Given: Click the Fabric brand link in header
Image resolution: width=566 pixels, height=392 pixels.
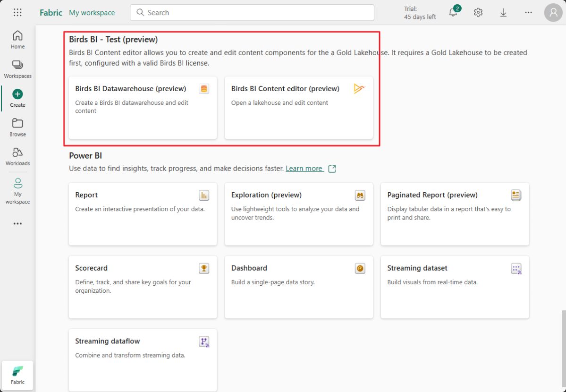Looking at the screenshot, I should pyautogui.click(x=51, y=13).
